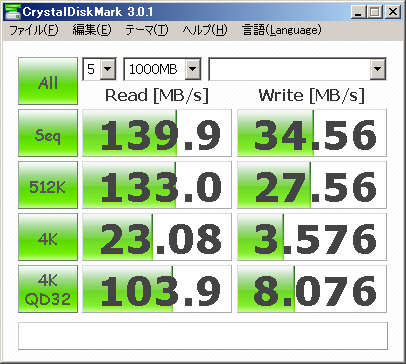406x364 pixels.
Task: Open the ヘルプ(H) menu
Action: click(x=205, y=30)
